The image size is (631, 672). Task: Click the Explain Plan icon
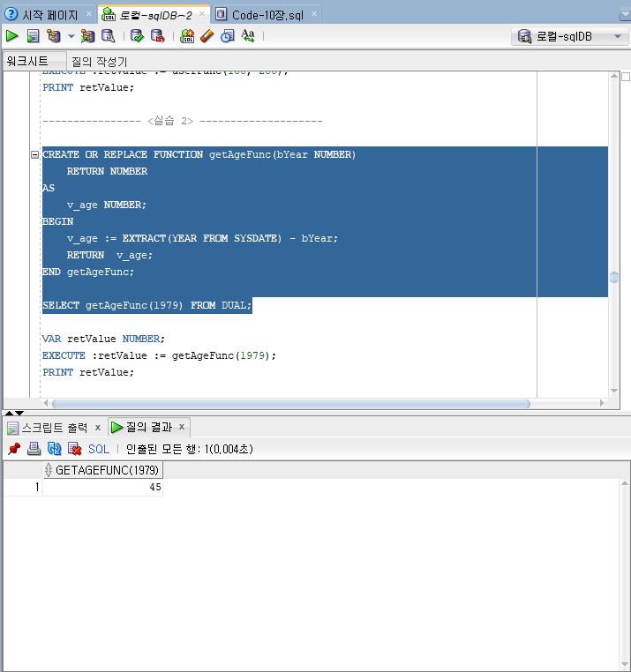pyautogui.click(x=54, y=36)
